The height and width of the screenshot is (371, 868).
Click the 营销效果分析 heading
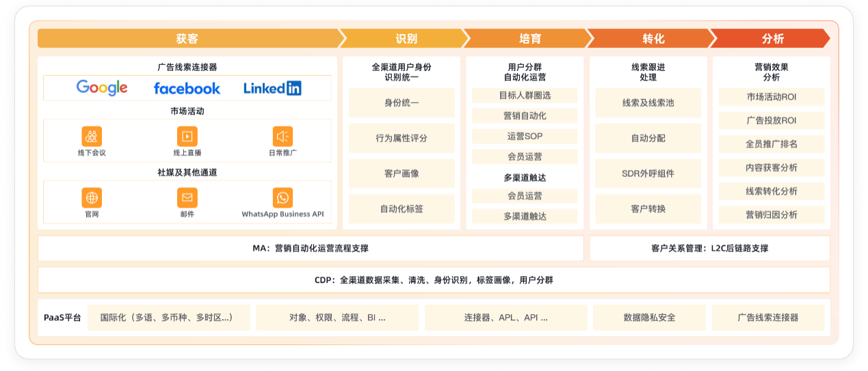(771, 72)
